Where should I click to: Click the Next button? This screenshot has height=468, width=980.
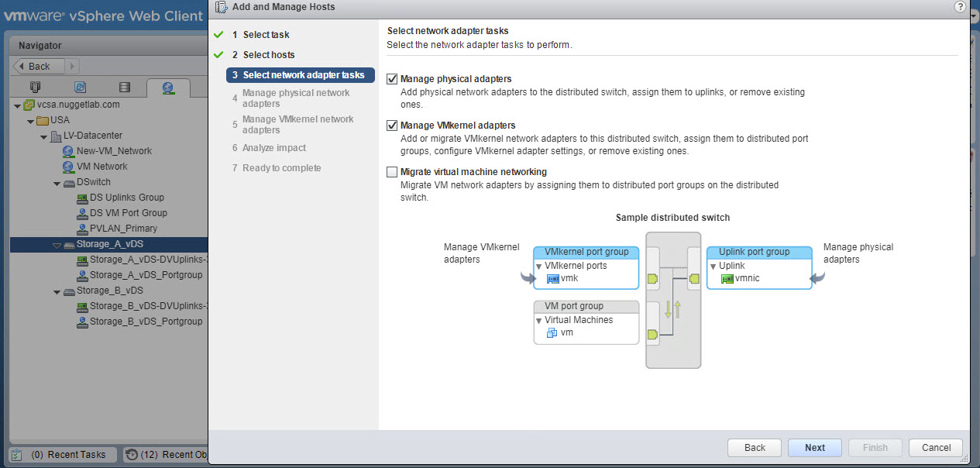pyautogui.click(x=814, y=448)
